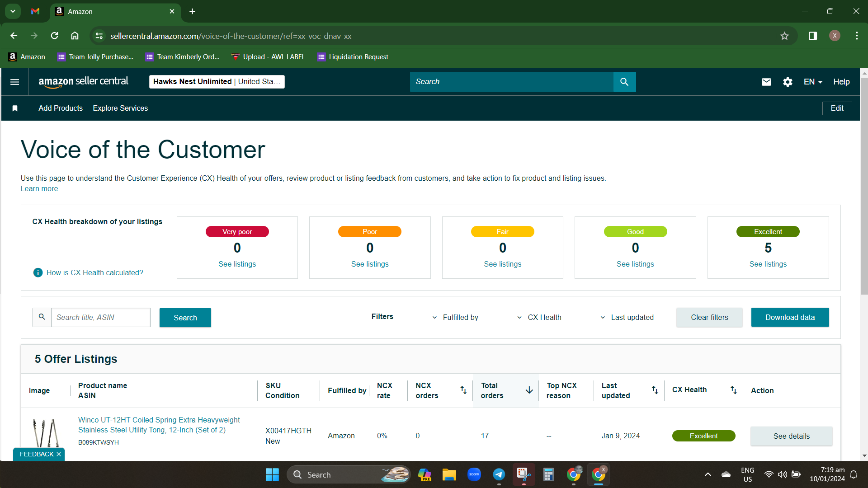This screenshot has width=868, height=488.
Task: Click the header Search input field
Action: click(x=511, y=82)
